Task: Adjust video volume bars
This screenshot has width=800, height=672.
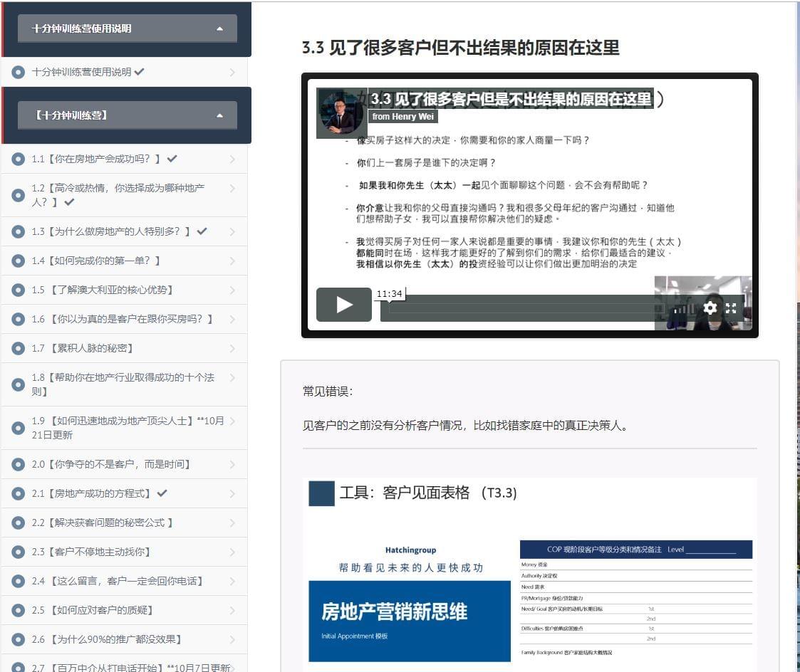Action: click(x=684, y=308)
